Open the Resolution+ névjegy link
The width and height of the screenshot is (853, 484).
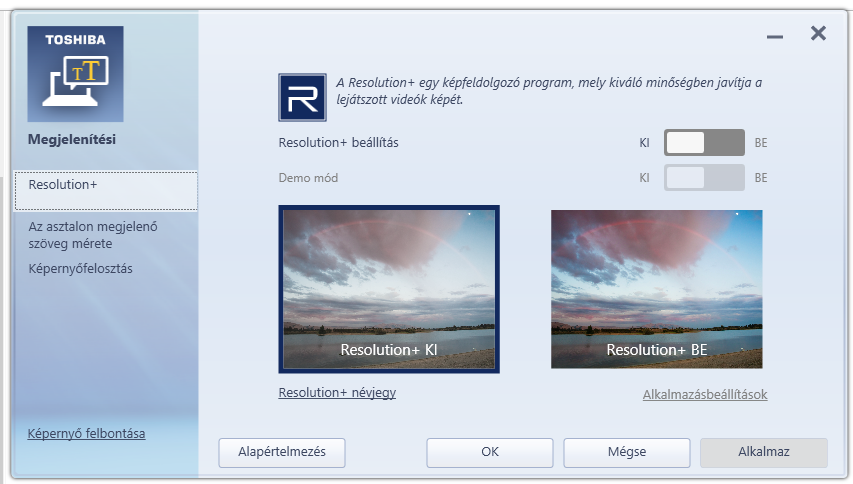[x=337, y=393]
